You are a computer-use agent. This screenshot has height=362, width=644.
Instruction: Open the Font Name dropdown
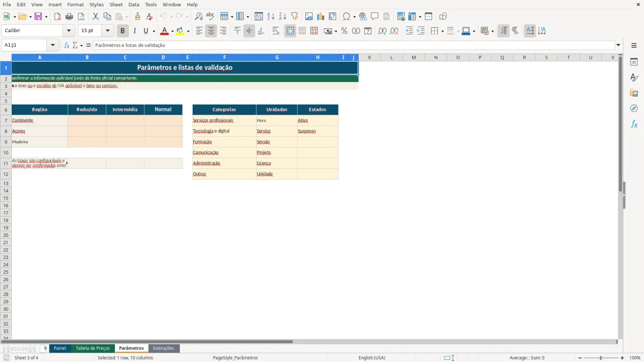(x=69, y=31)
